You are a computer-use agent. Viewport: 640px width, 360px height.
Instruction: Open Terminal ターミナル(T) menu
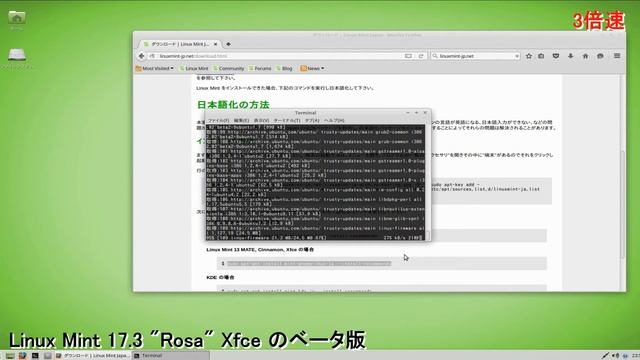(x=287, y=120)
